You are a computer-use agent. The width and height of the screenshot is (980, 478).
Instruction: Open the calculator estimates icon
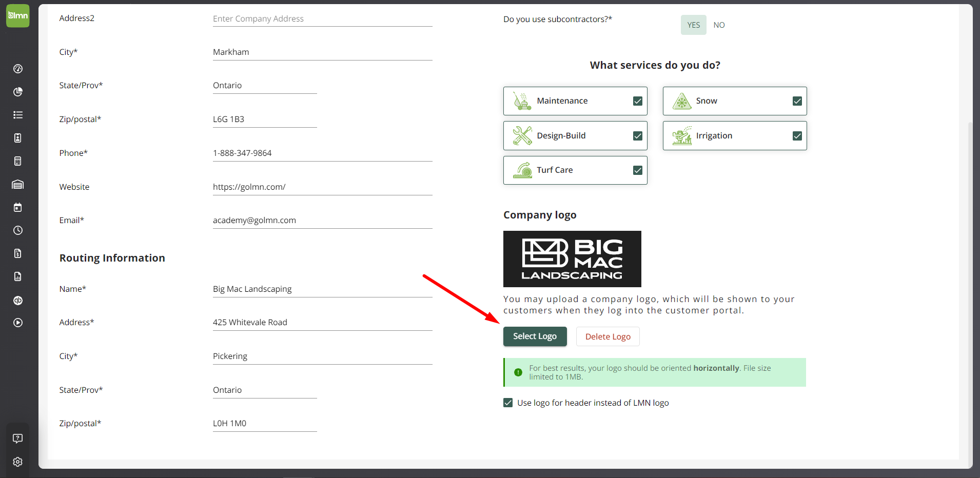(18, 161)
